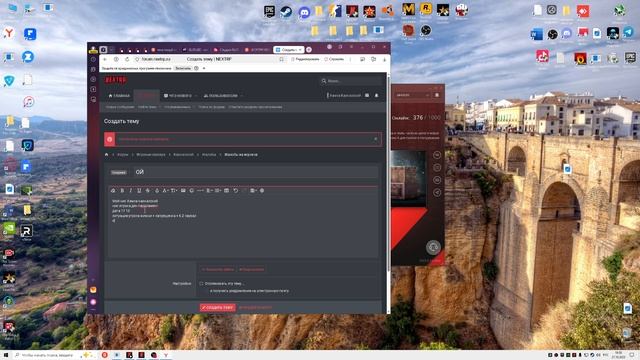Click the breadcrumb home icon
The image size is (640, 360).
(x=107, y=155)
